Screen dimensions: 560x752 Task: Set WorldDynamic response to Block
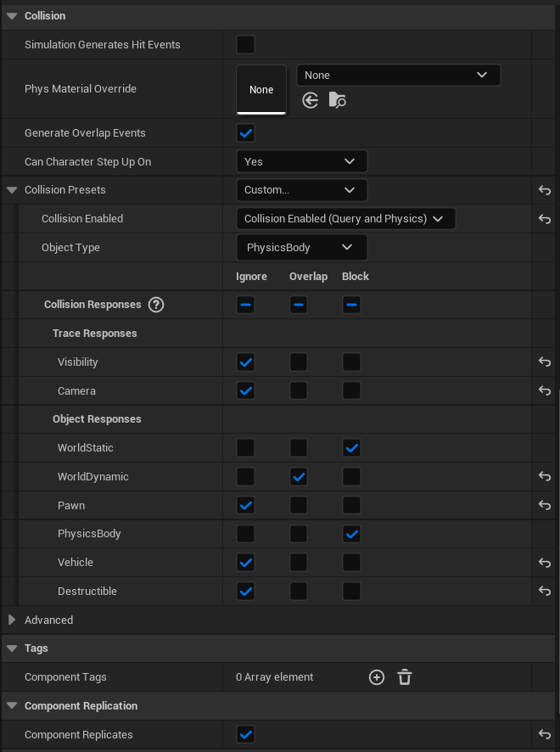pyautogui.click(x=351, y=476)
